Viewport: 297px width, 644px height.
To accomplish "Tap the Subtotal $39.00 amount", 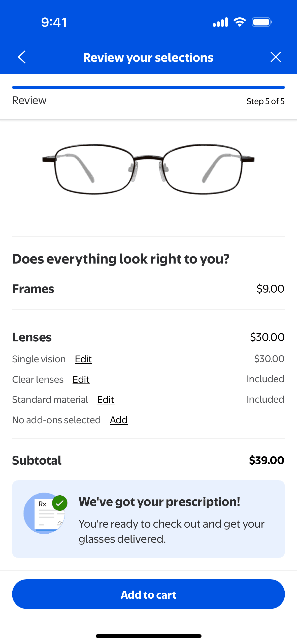I will pos(267,460).
